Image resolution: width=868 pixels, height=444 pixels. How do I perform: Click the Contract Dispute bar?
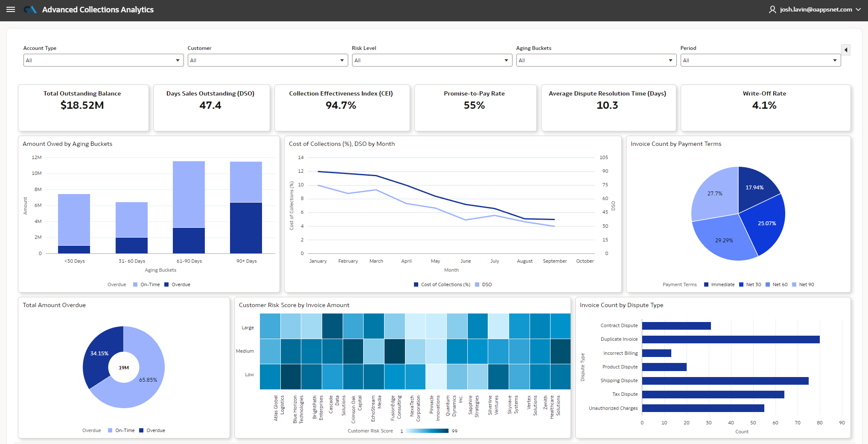tap(676, 326)
